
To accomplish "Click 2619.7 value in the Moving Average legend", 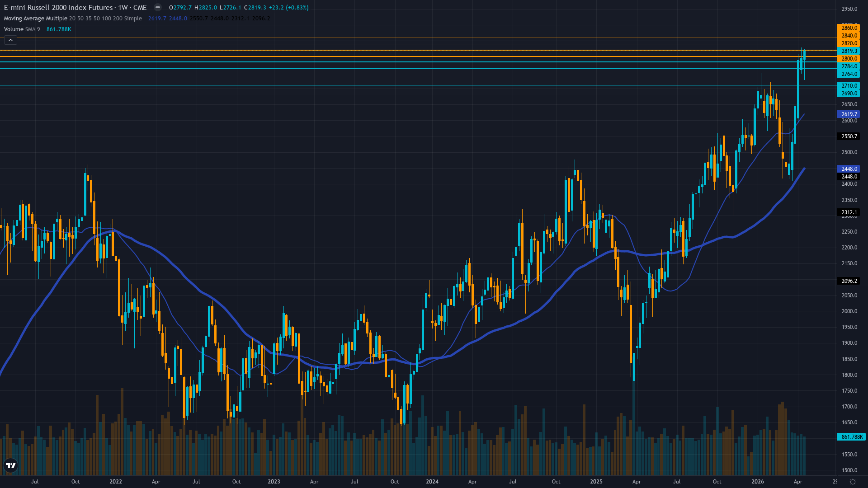I will pyautogui.click(x=157, y=18).
